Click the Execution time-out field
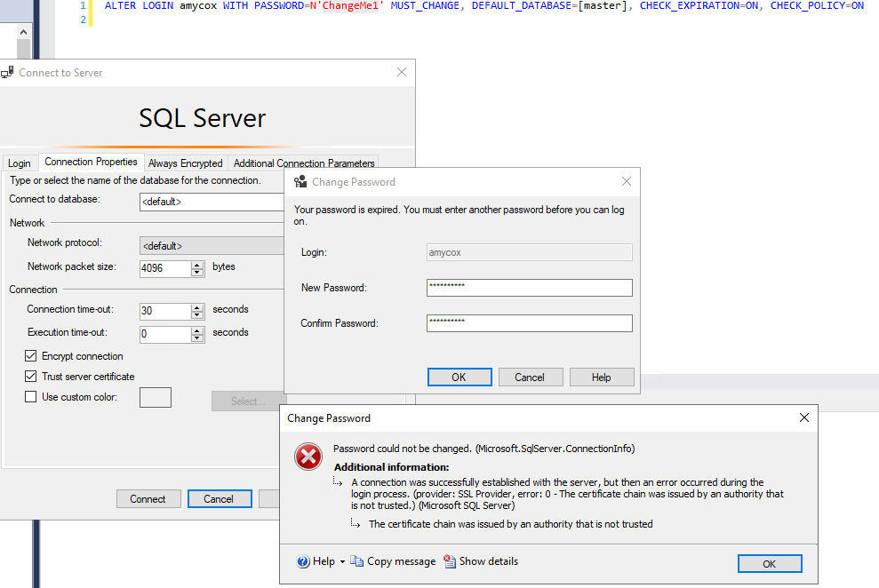 165,334
